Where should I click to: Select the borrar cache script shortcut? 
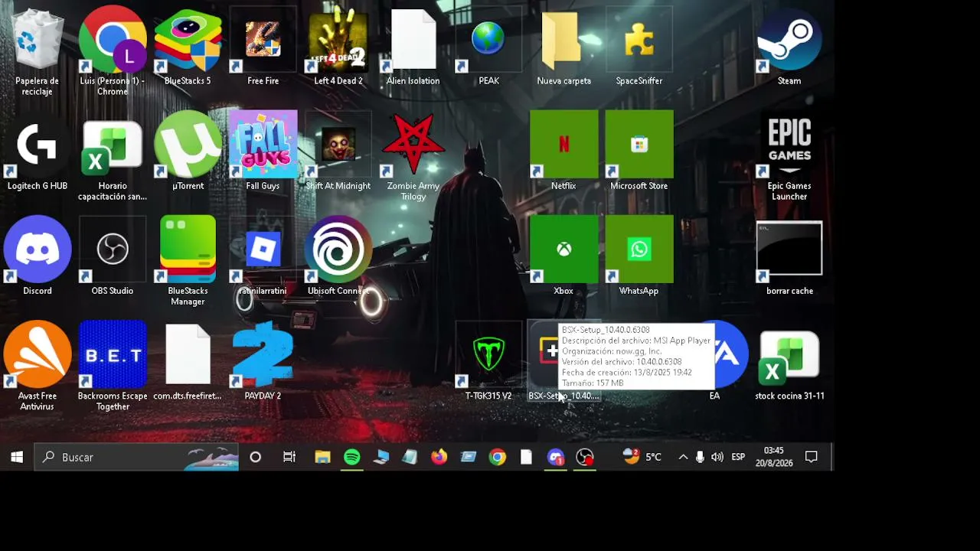(x=789, y=258)
